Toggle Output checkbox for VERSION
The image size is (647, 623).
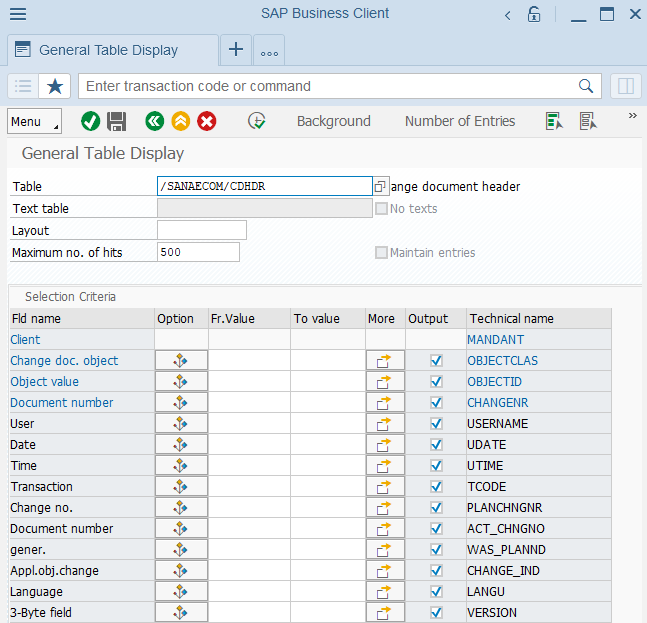click(436, 613)
